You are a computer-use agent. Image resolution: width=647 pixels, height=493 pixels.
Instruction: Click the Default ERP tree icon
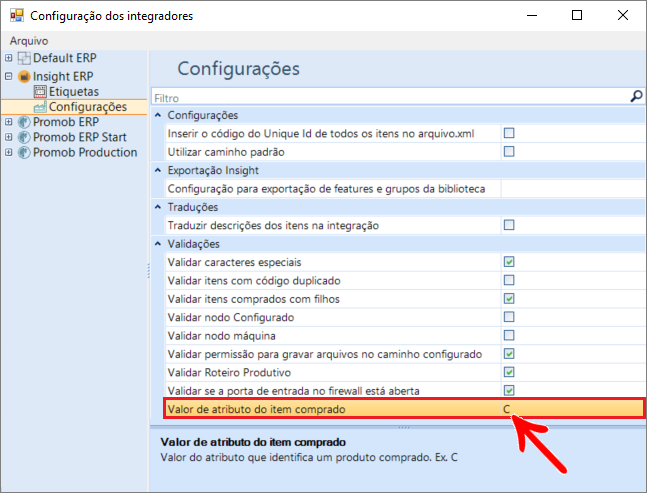[x=24, y=58]
